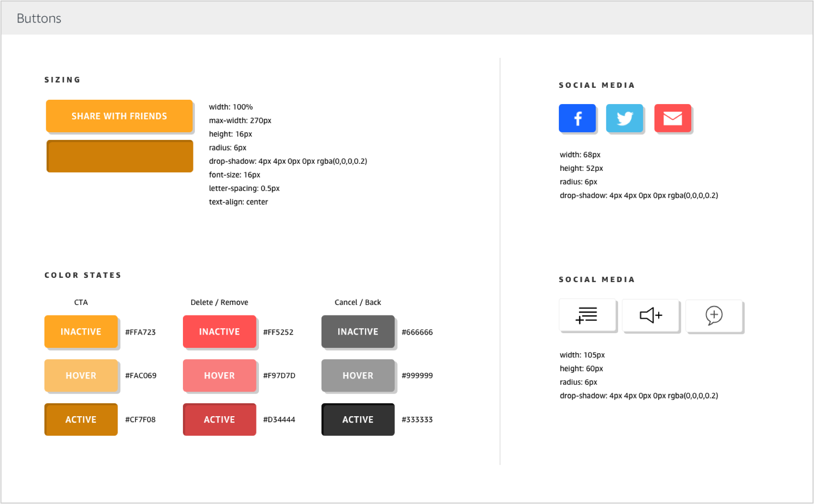Click the orange CTA Inactive button
The width and height of the screenshot is (814, 504).
(x=81, y=332)
